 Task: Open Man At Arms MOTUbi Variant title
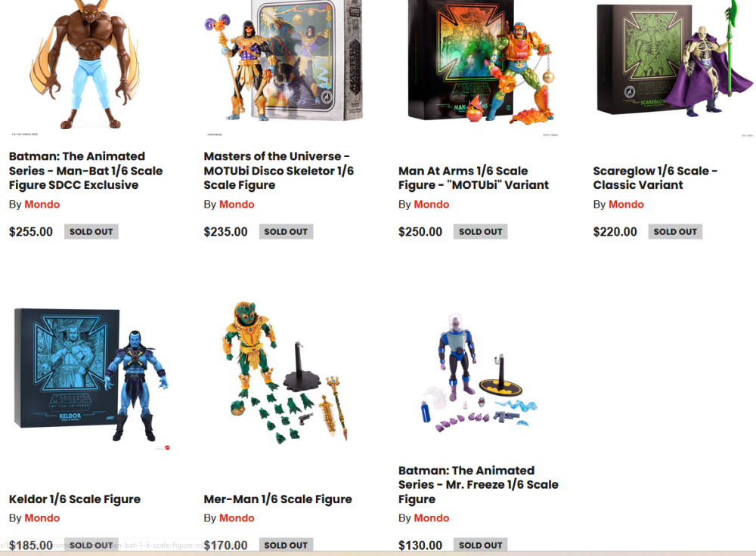coord(473,178)
